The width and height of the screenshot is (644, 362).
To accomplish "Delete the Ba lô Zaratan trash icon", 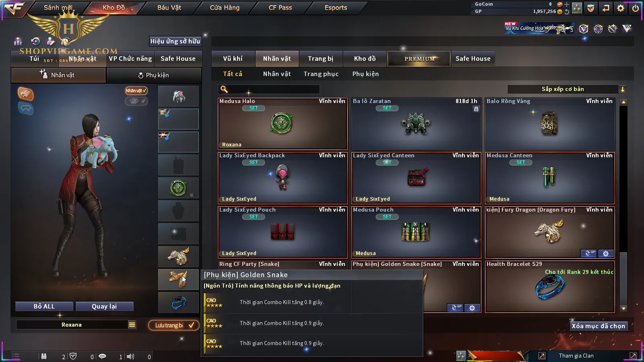I will [x=476, y=109].
